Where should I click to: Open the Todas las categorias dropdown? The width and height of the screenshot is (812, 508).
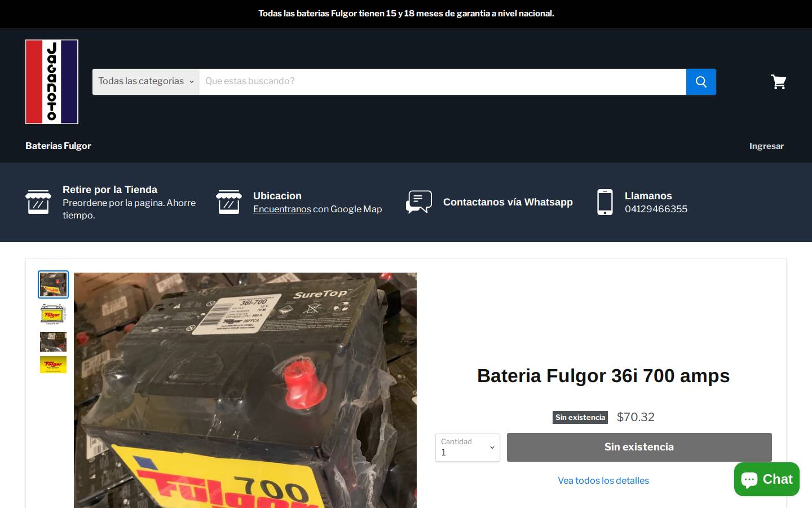[146, 81]
